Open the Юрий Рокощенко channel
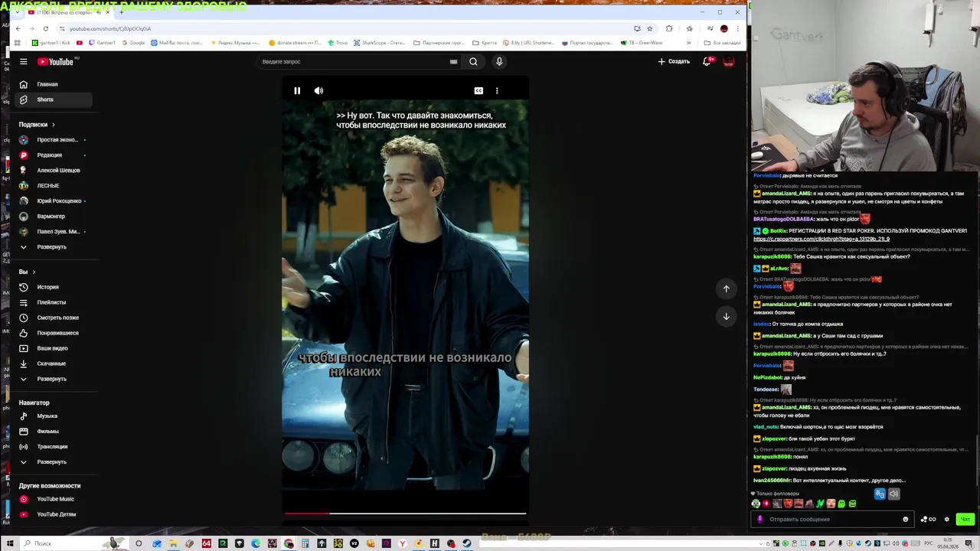The width and height of the screenshot is (980, 551). 54,201
